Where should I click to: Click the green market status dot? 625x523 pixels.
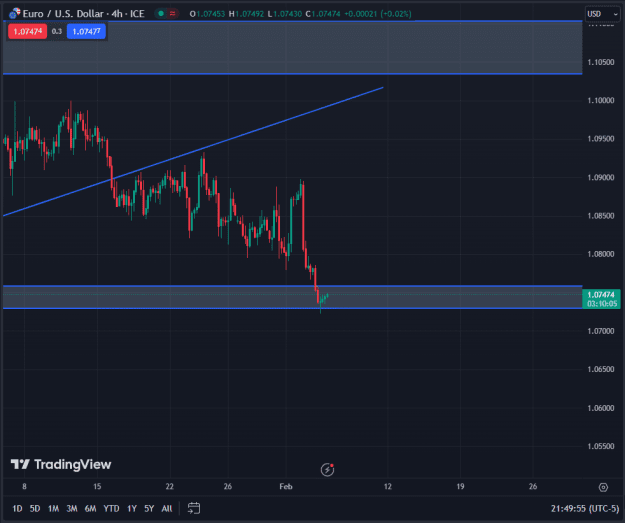click(161, 14)
